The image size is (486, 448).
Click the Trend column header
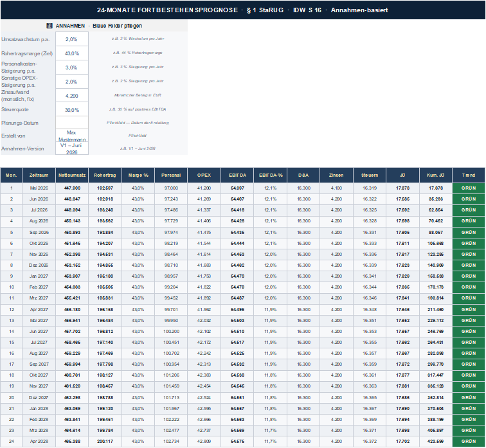pyautogui.click(x=469, y=175)
